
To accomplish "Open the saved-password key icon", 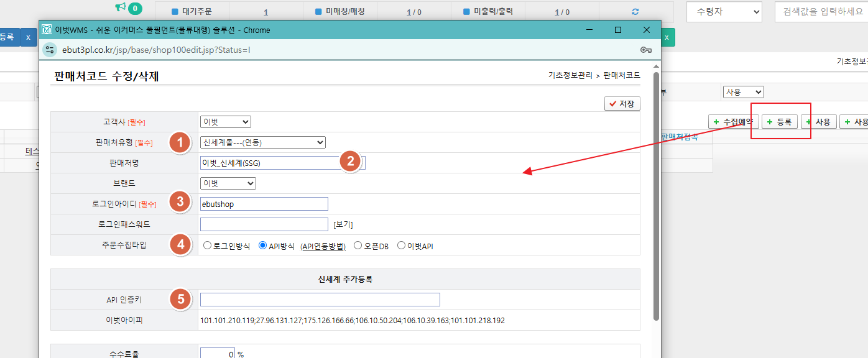I will point(645,50).
